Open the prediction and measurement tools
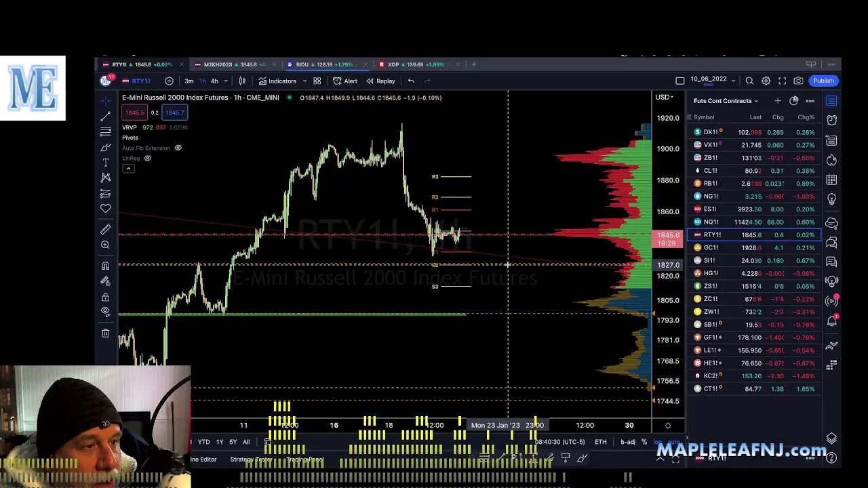The image size is (868, 488). 106,193
